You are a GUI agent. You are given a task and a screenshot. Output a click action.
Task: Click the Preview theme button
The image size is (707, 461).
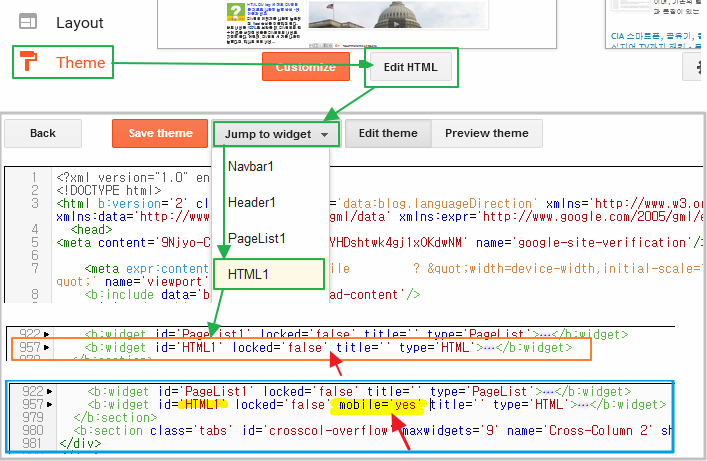pyautogui.click(x=487, y=133)
